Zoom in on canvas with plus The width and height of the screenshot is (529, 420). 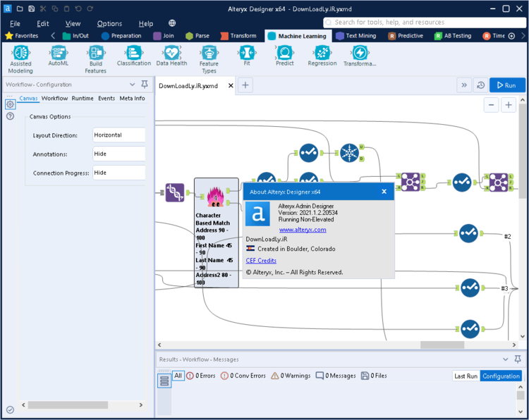coord(509,105)
